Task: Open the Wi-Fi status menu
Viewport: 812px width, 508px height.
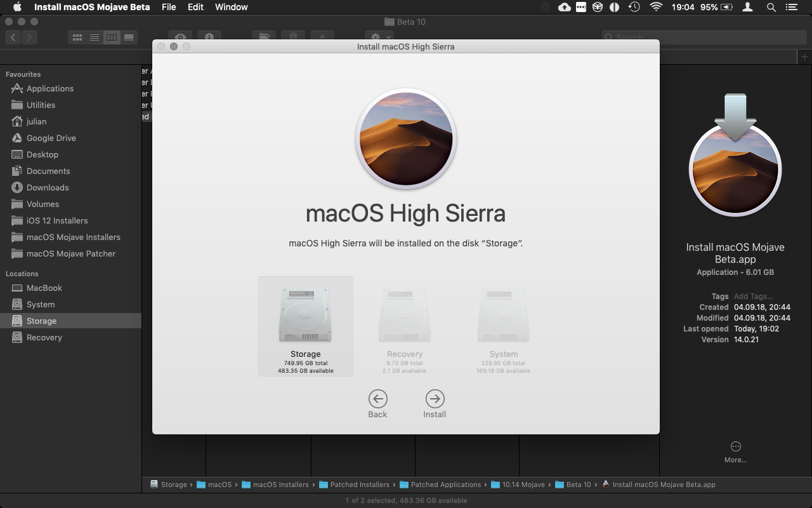Action: pos(656,7)
